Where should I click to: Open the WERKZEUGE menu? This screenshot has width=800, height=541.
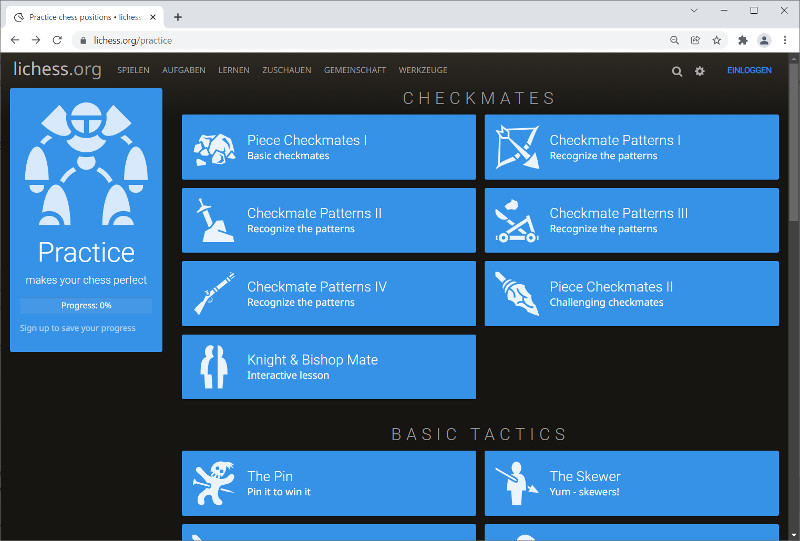423,70
